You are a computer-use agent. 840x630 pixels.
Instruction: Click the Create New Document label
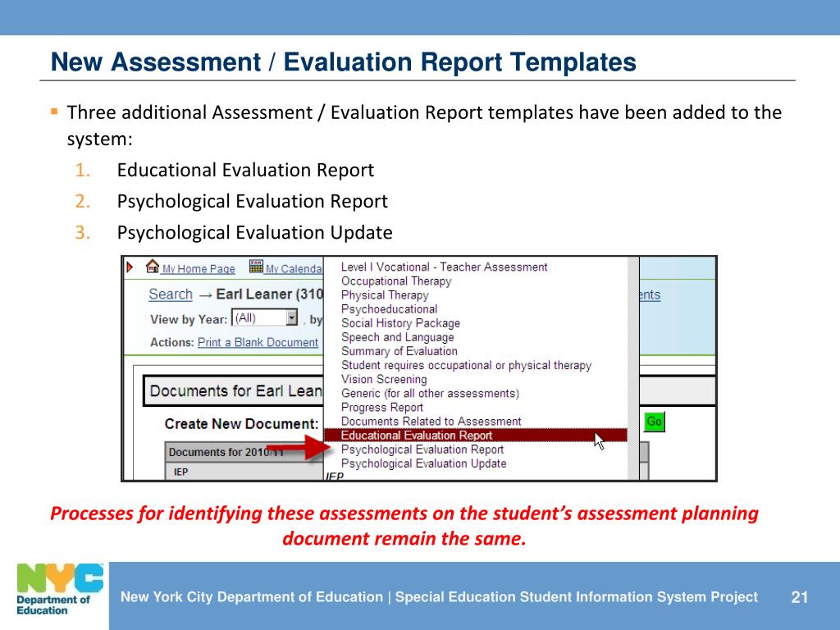click(241, 424)
